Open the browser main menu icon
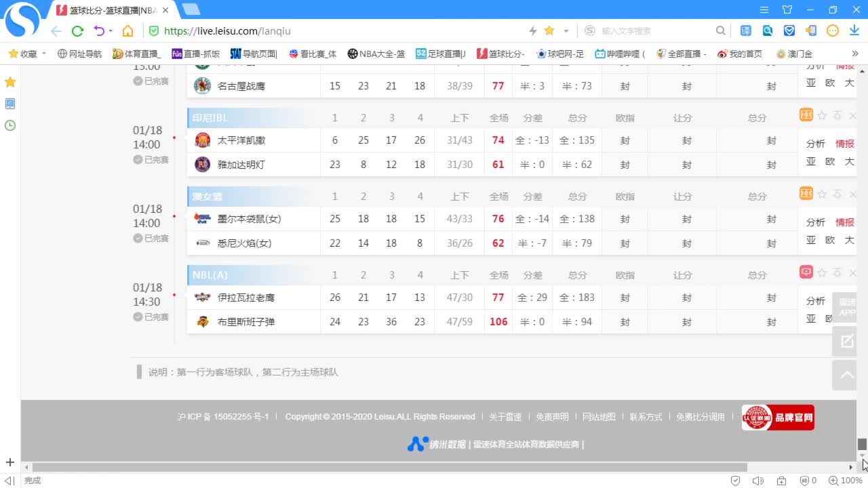The image size is (868, 488). 764,9
